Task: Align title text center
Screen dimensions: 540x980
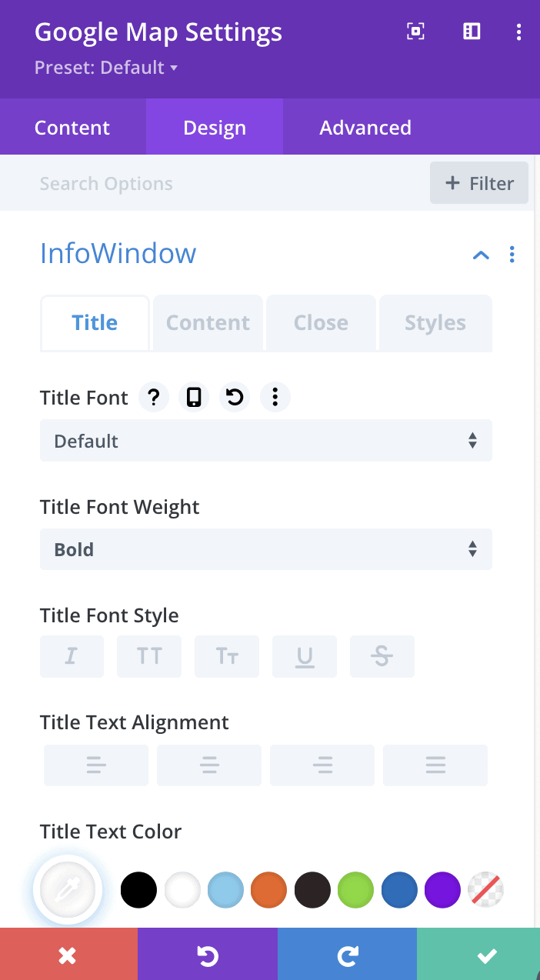Action: coord(209,765)
